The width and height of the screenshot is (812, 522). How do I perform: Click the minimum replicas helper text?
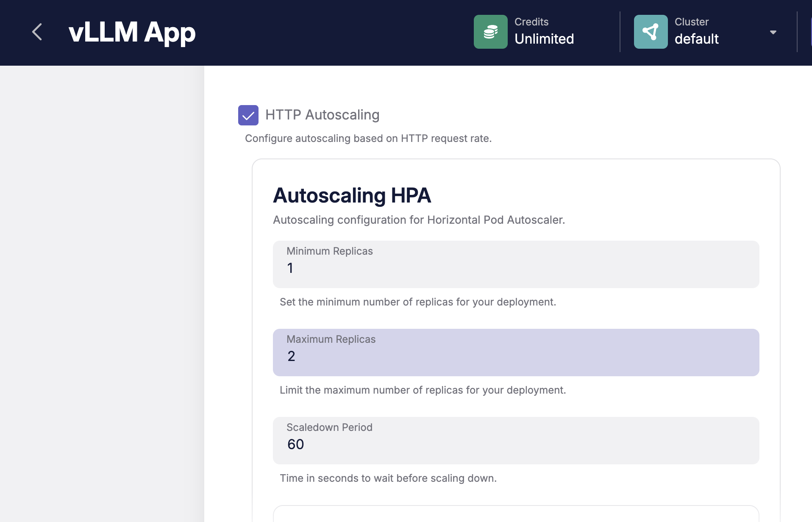click(x=417, y=302)
